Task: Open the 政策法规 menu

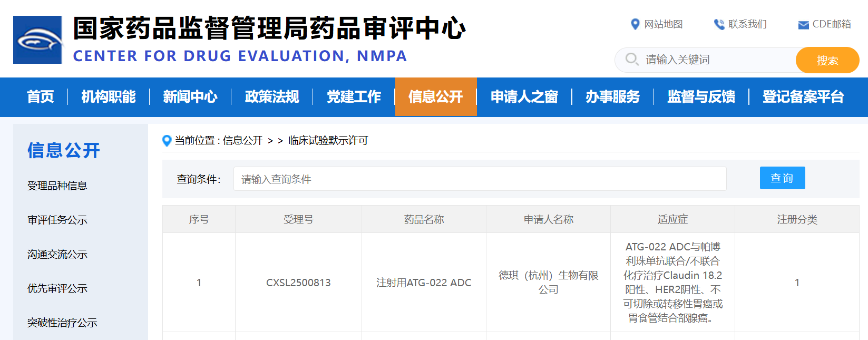Action: click(272, 97)
